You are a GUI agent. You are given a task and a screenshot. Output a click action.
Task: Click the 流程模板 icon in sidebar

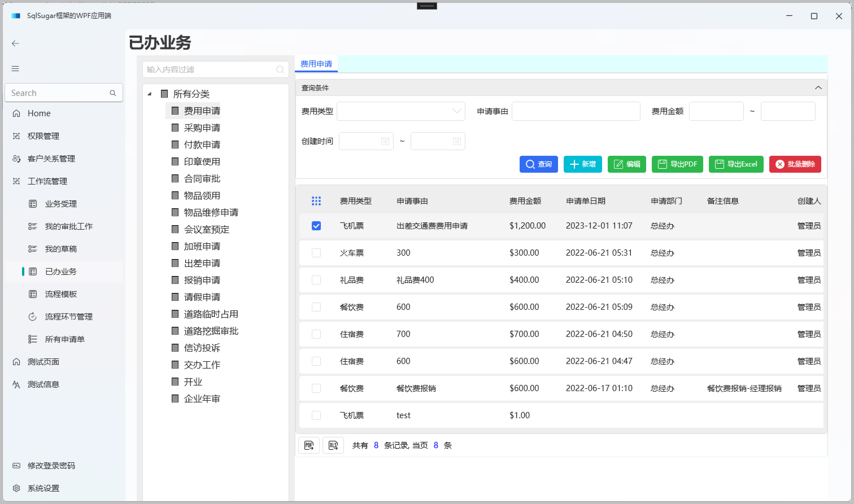pos(33,294)
